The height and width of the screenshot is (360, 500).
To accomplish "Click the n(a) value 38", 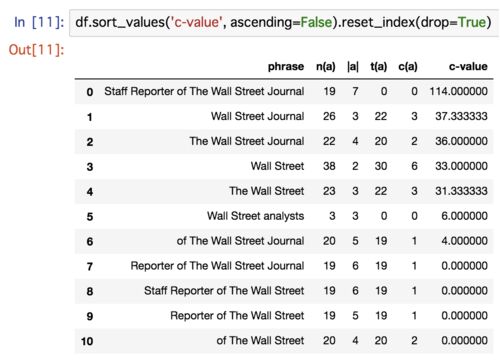I will (329, 166).
